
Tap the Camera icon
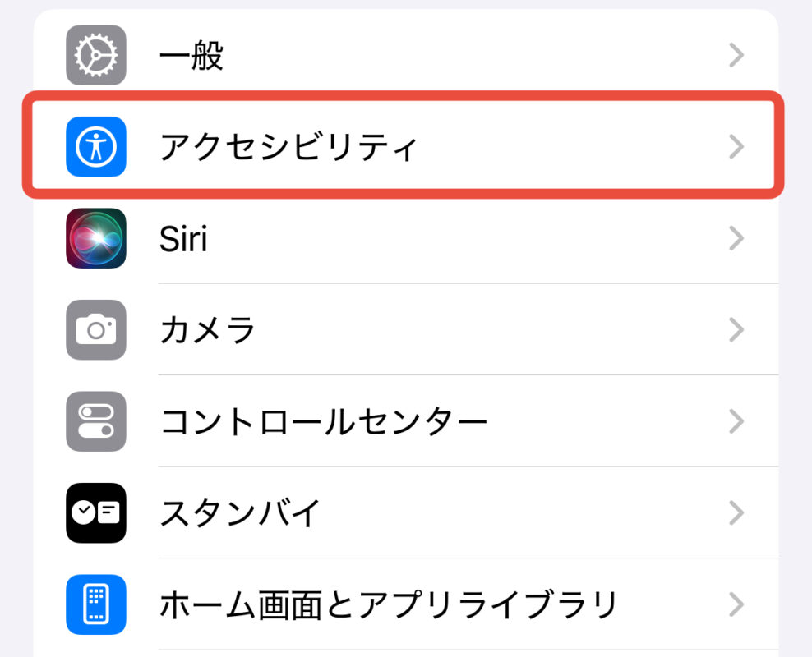(96, 330)
